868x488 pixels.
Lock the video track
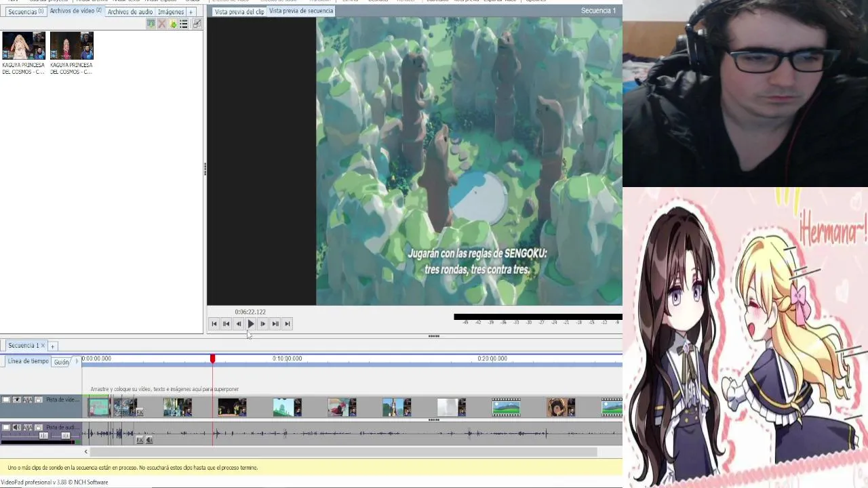click(x=39, y=399)
